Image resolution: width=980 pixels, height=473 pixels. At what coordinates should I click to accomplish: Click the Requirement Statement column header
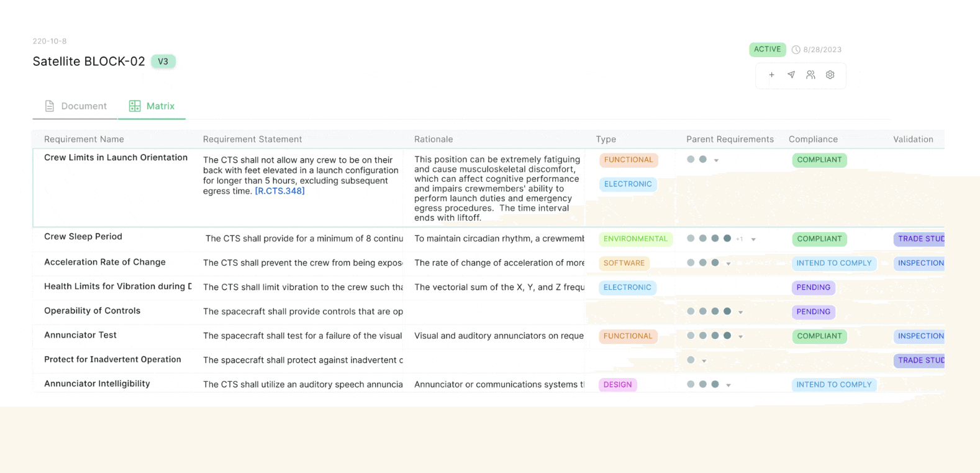(252, 139)
